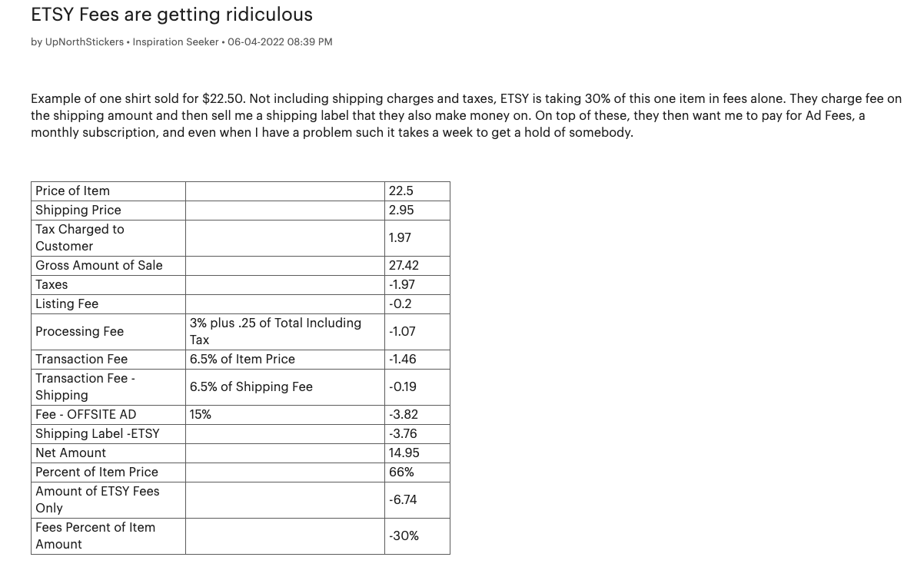This screenshot has height=567, width=924.
Task: Click the Listing Fee row label
Action: [67, 304]
